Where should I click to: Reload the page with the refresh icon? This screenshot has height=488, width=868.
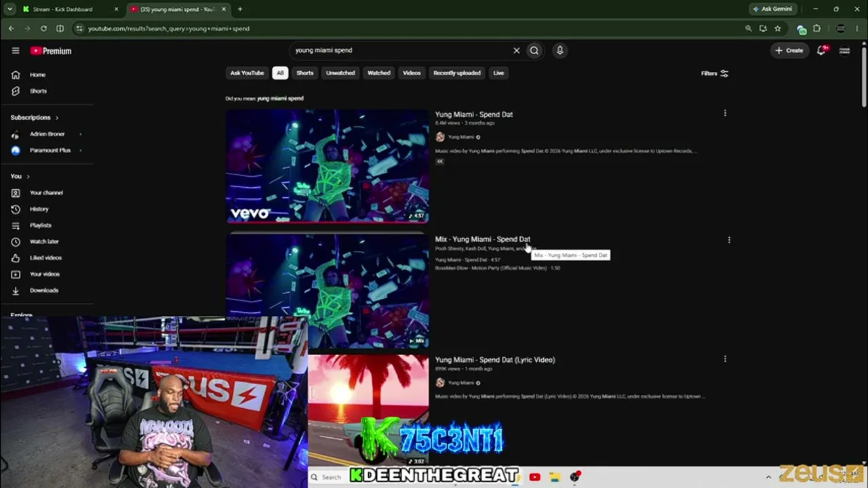43,28
